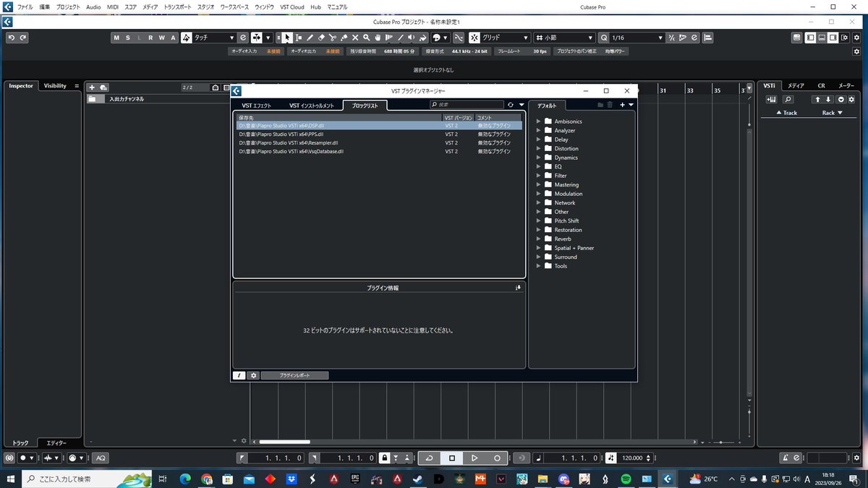Refresh plug-in list in VST Plug-in Manager
Image resolution: width=868 pixels, height=488 pixels.
click(x=510, y=105)
